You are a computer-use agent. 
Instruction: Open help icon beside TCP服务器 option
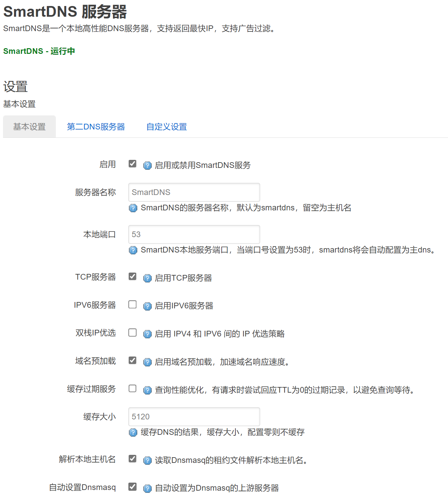147,278
